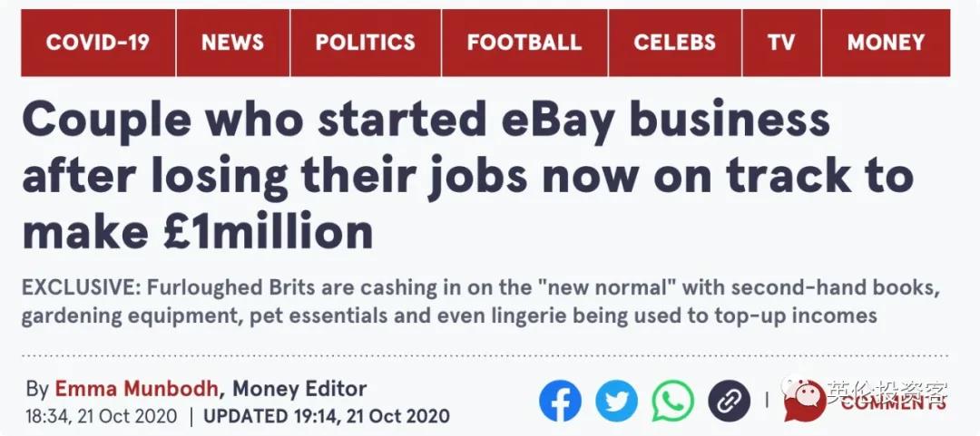Open the FOOTBALL section

(524, 43)
